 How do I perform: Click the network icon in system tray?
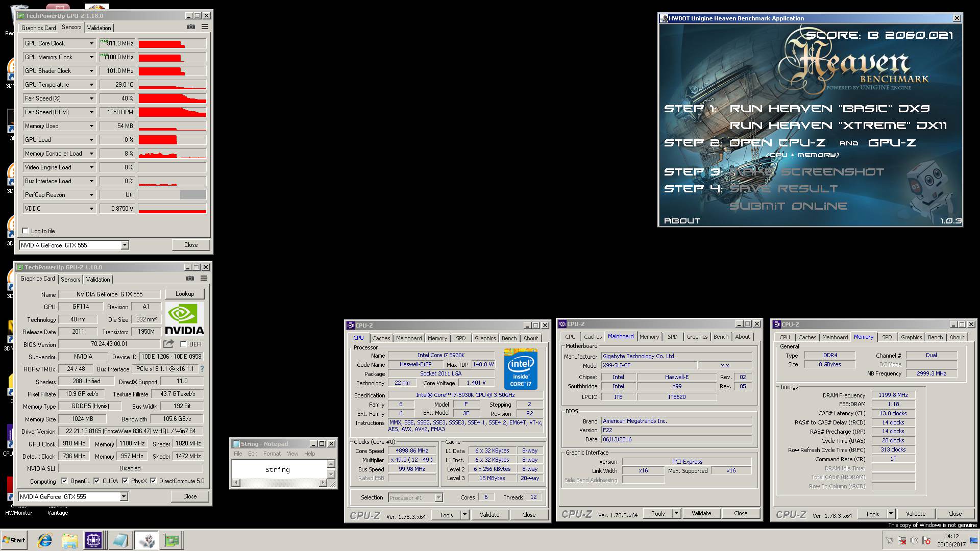point(902,541)
